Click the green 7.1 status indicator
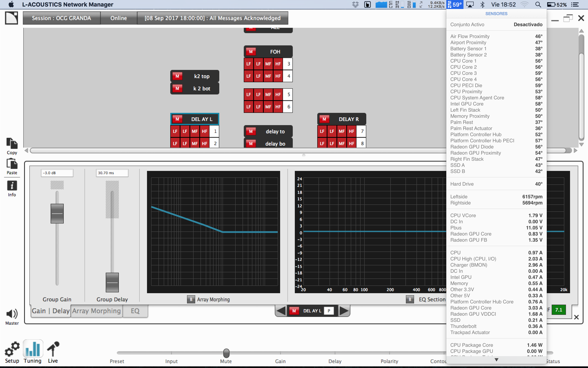This screenshot has height=368, width=588. pyautogui.click(x=559, y=310)
